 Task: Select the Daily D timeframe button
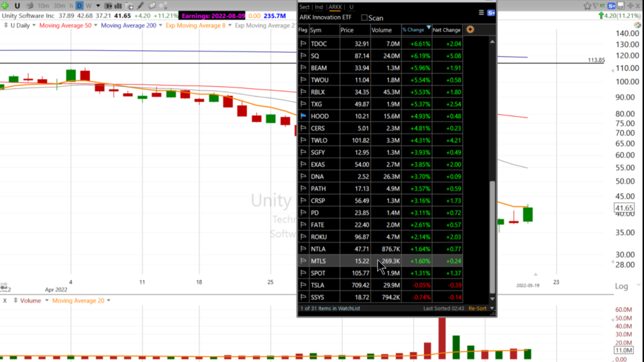click(x=79, y=6)
